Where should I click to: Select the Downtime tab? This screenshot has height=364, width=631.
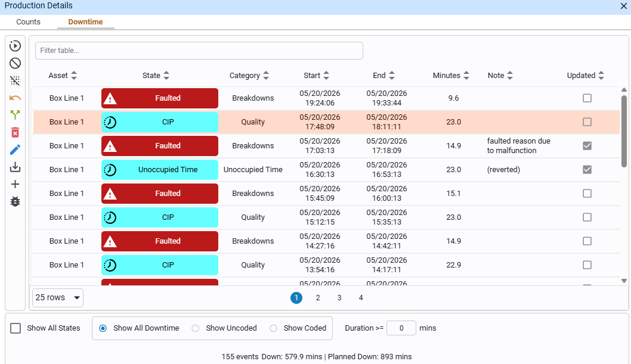(85, 21)
